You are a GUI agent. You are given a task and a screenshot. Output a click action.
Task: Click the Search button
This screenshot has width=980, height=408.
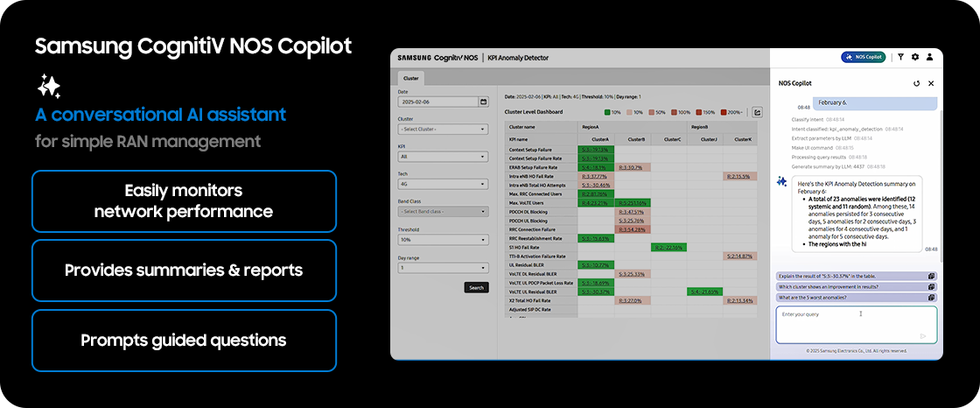tap(476, 288)
